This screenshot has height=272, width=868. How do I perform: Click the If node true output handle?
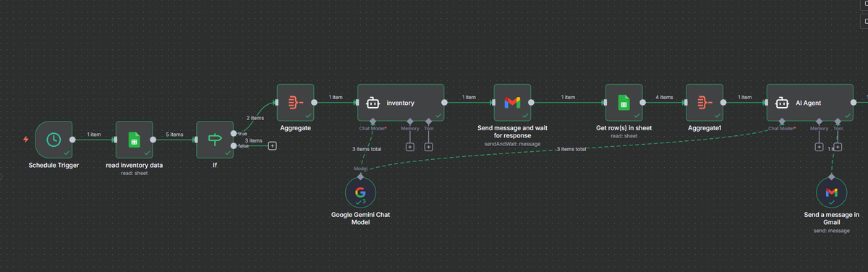[x=234, y=133]
